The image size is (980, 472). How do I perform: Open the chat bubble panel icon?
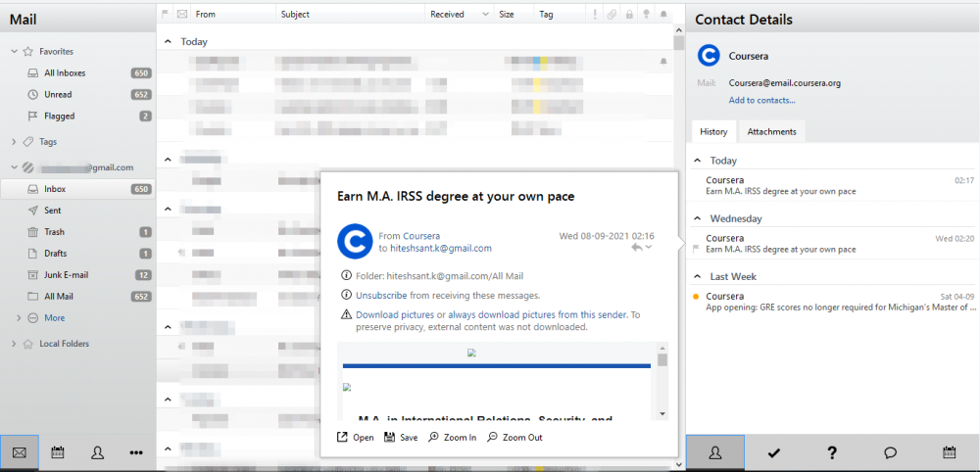coord(891,452)
